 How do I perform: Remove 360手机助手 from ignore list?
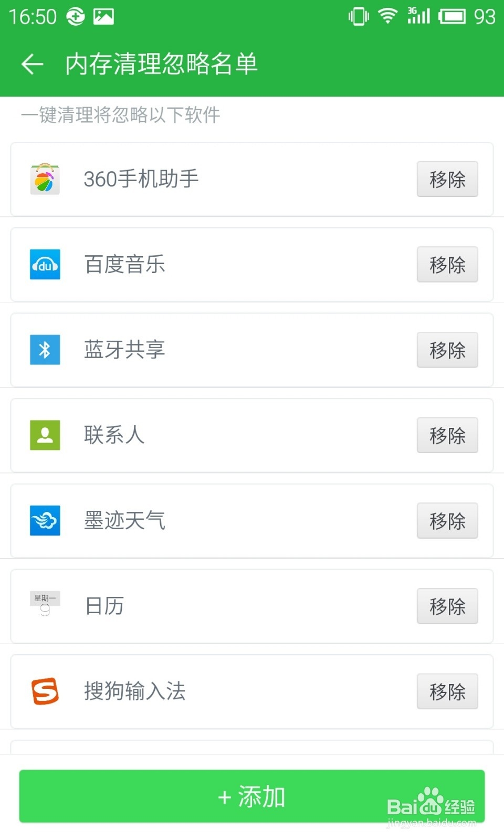coord(447,179)
